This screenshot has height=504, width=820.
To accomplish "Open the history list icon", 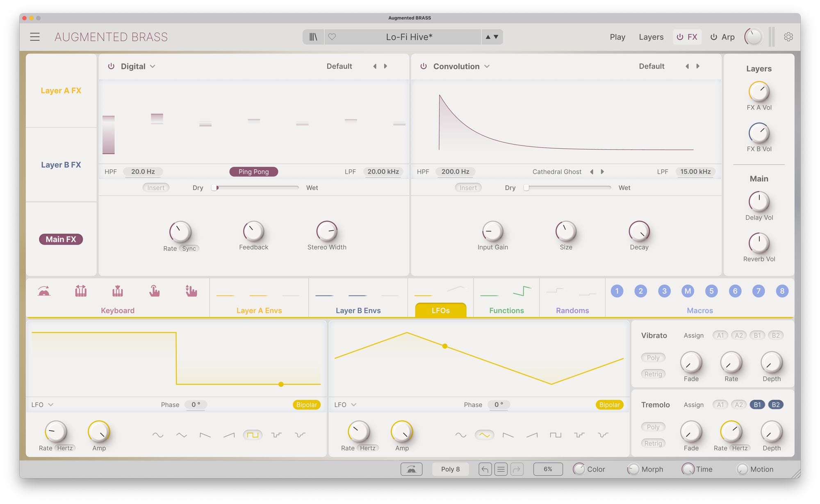I will pos(501,469).
